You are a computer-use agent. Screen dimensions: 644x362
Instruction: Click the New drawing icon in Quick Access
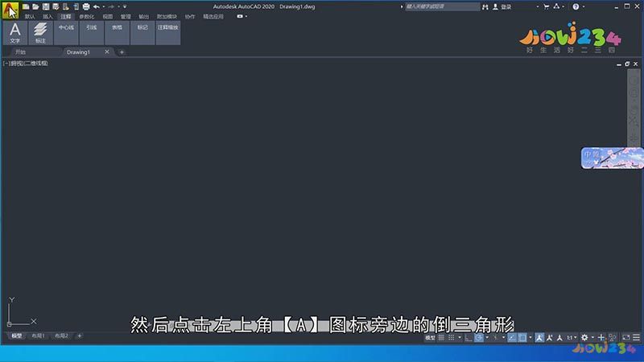tap(26, 6)
